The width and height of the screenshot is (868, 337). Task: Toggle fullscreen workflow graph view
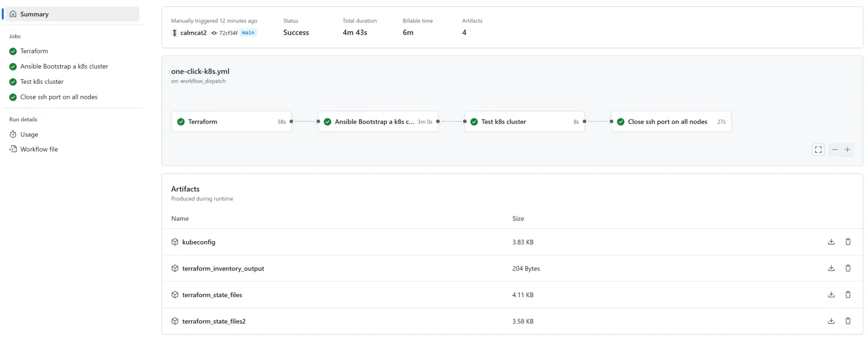818,150
